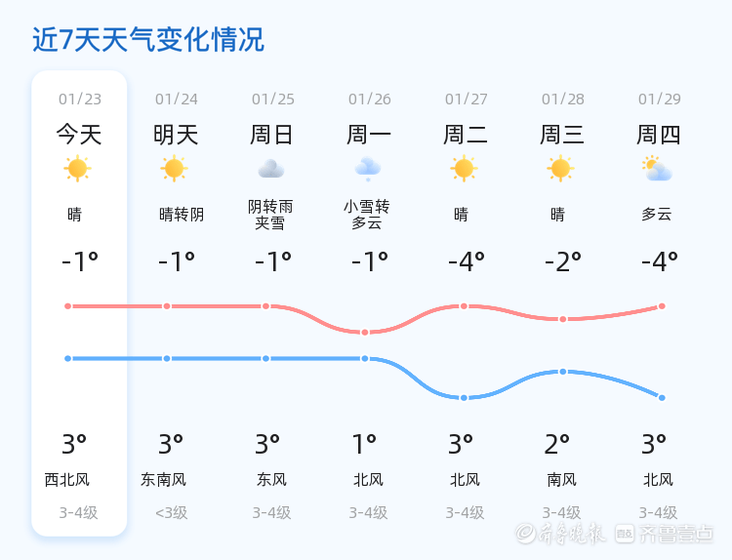The width and height of the screenshot is (732, 560).
Task: Click the 小雪转多云 weather description
Action: click(x=367, y=215)
